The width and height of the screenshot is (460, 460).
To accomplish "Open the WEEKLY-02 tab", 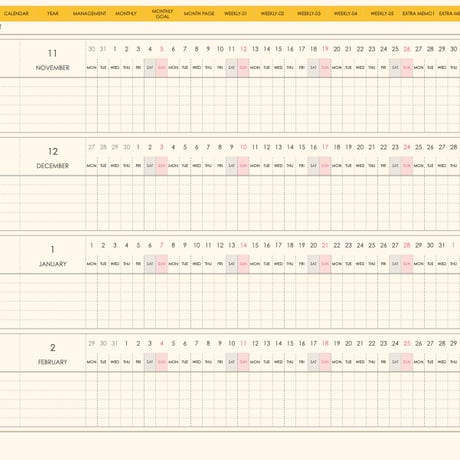I will coord(272,14).
